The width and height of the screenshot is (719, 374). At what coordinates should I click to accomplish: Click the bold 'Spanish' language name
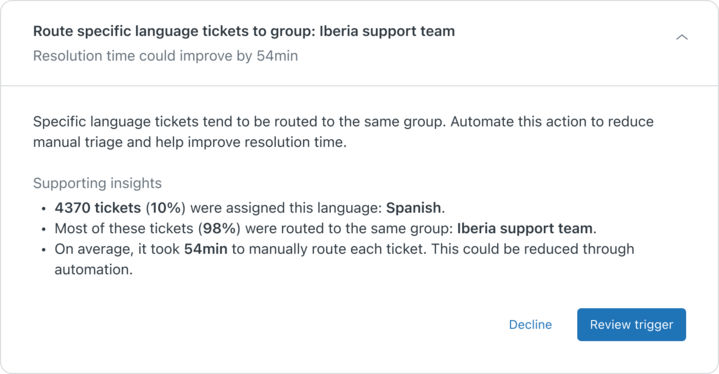point(413,208)
